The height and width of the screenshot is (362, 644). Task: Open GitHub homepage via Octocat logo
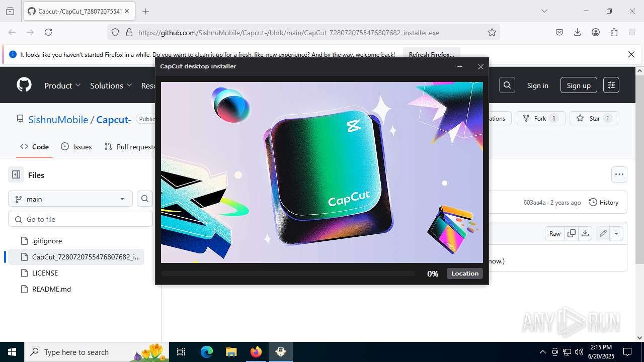click(24, 85)
